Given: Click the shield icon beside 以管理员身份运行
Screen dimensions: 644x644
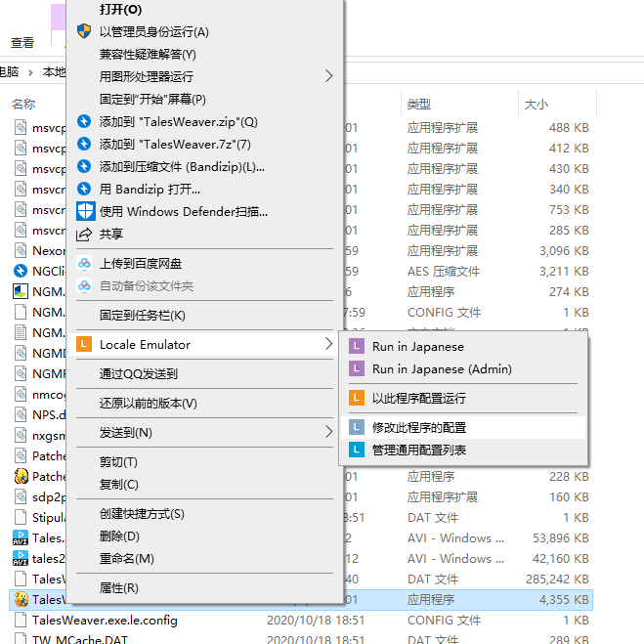Looking at the screenshot, I should [x=84, y=31].
